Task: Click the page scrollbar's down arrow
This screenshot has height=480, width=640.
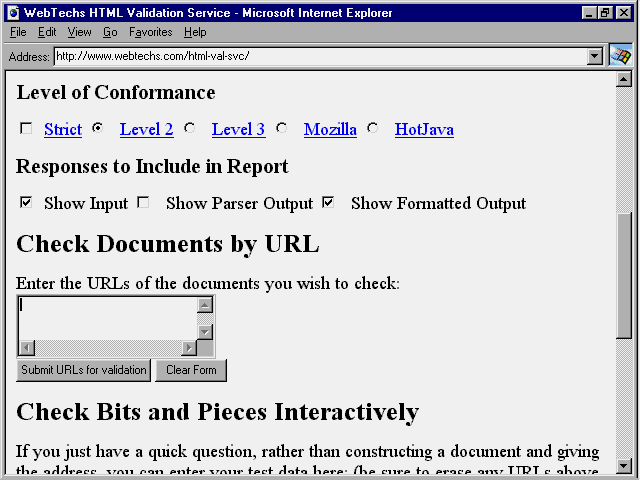Action: (624, 465)
